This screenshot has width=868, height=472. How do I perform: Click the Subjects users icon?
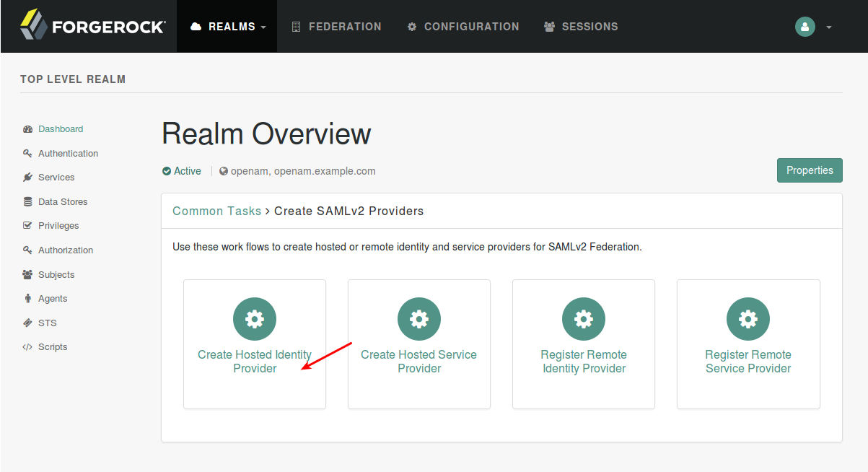coord(27,275)
